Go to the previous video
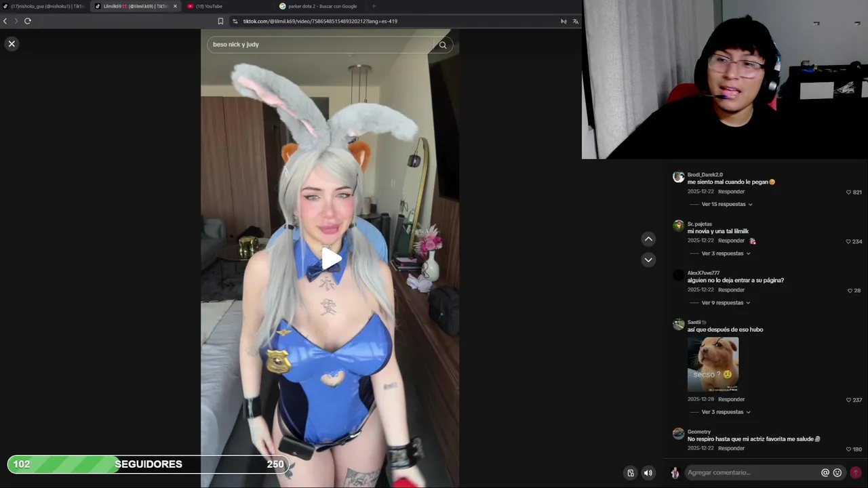The height and width of the screenshot is (488, 868). point(648,239)
